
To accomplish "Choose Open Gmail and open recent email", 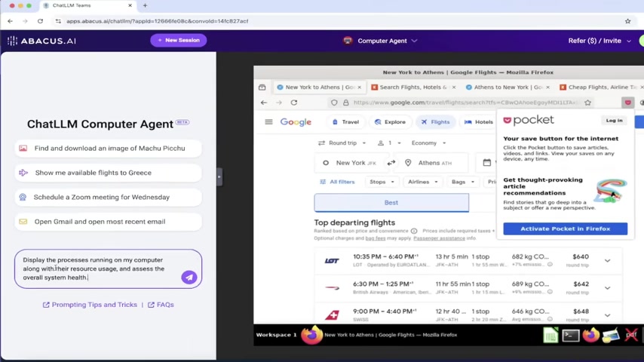I will [x=108, y=222].
